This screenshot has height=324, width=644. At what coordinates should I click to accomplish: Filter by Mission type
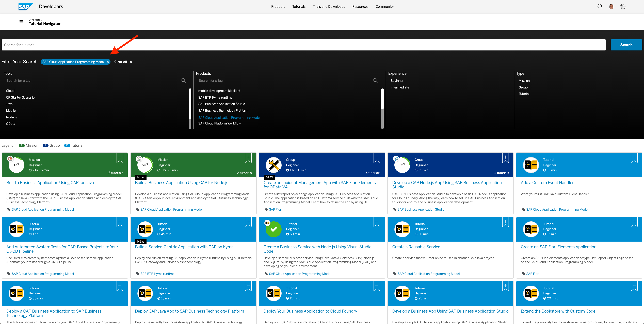(524, 81)
